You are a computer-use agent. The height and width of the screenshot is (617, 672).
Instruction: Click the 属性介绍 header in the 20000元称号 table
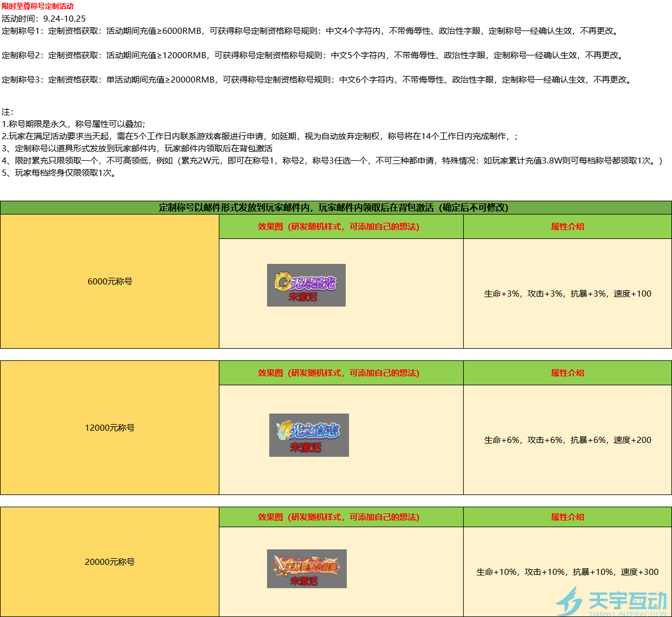[x=567, y=517]
